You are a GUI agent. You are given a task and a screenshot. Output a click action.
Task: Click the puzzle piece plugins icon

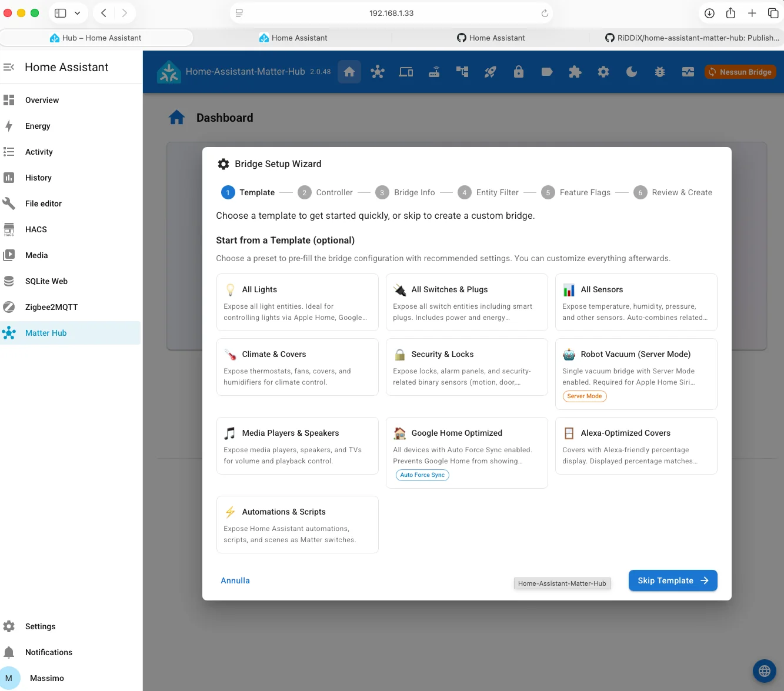point(575,72)
